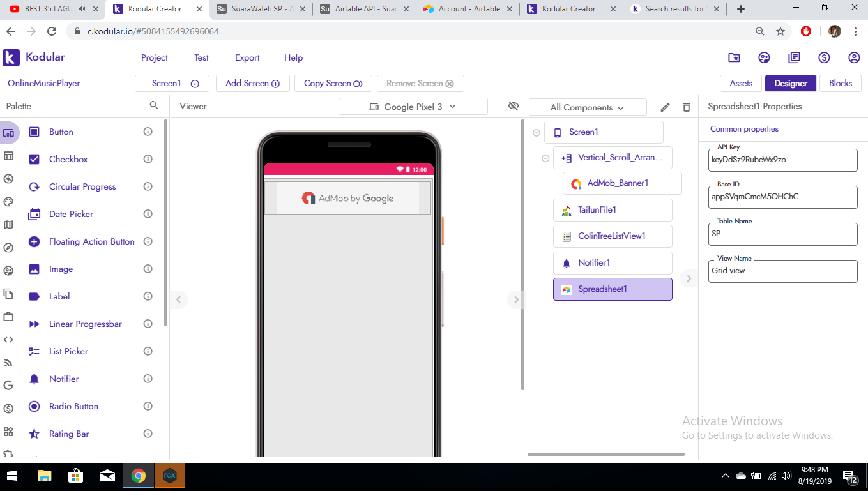The height and width of the screenshot is (491, 868).
Task: Collapse the Screen1 tree node
Action: click(x=537, y=133)
